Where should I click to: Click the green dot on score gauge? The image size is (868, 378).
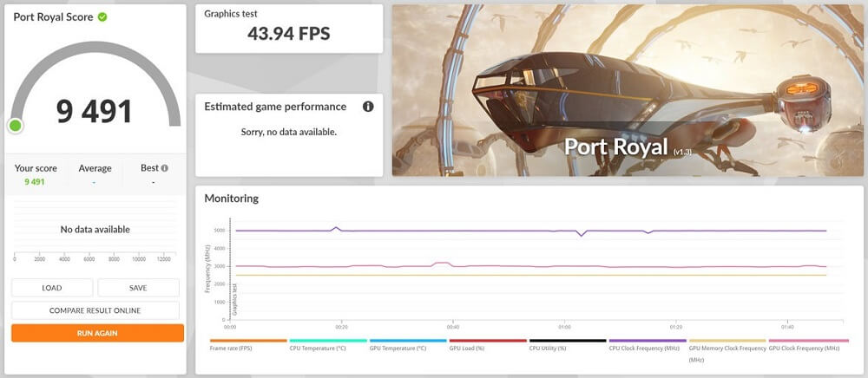16,126
